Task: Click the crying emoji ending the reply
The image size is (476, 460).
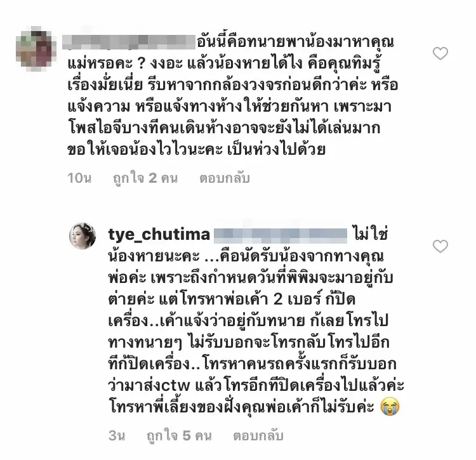Action: (390, 407)
